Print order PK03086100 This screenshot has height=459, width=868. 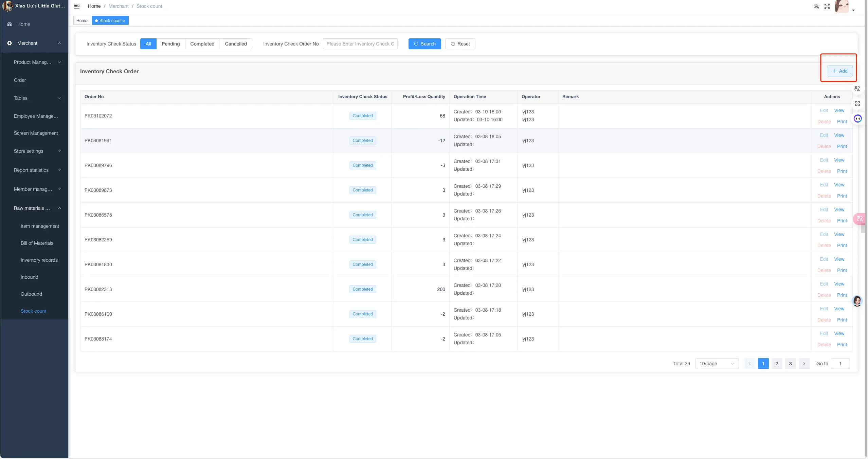coord(842,320)
